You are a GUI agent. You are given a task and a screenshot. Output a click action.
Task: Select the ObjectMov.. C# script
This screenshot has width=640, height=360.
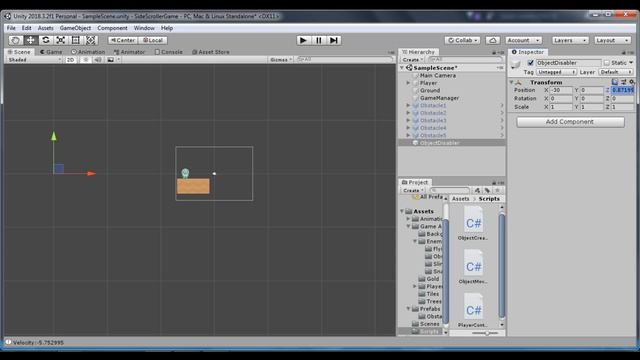(x=473, y=267)
